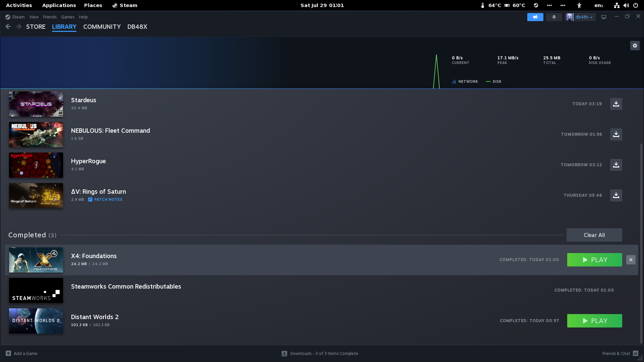Open the Help menu
Viewport: 644px width, 362px height.
tap(83, 17)
